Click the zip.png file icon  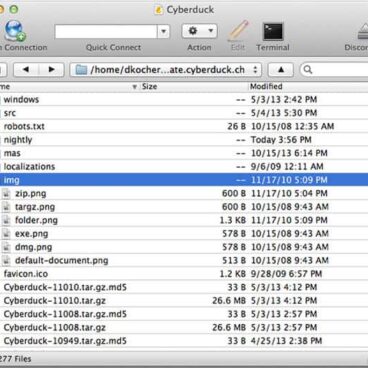[x=6, y=193]
